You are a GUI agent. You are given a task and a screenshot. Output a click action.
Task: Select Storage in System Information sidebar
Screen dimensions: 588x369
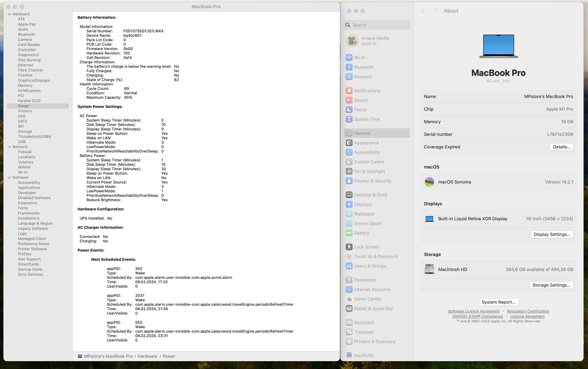(x=25, y=131)
